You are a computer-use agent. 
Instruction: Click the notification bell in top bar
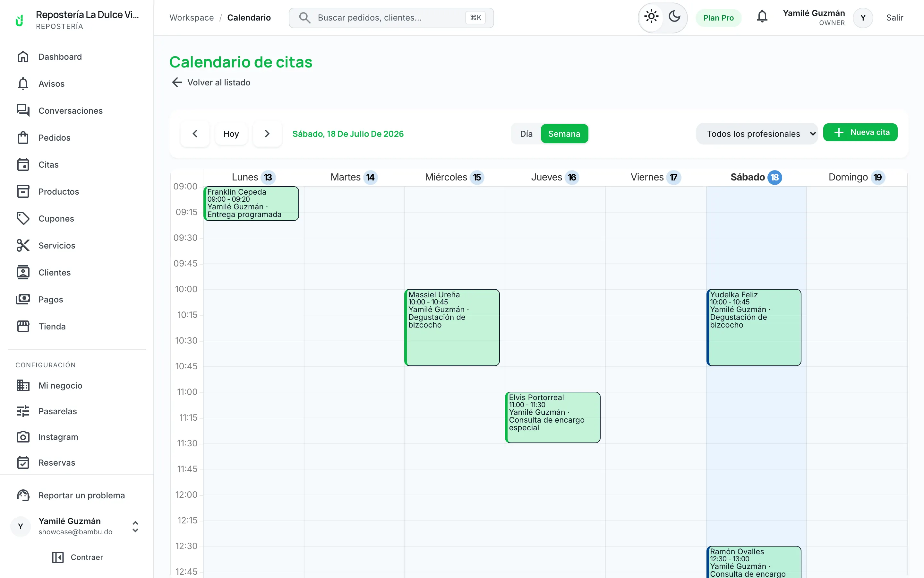[x=762, y=17]
